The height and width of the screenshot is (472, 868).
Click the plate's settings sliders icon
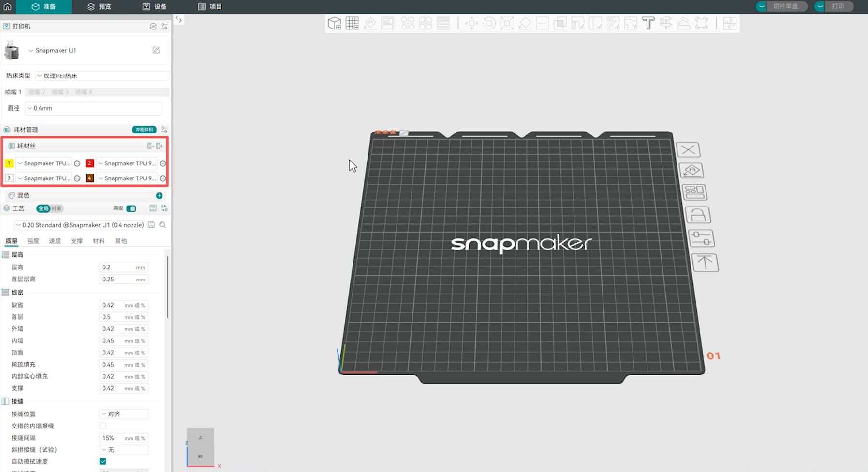pyautogui.click(x=701, y=238)
